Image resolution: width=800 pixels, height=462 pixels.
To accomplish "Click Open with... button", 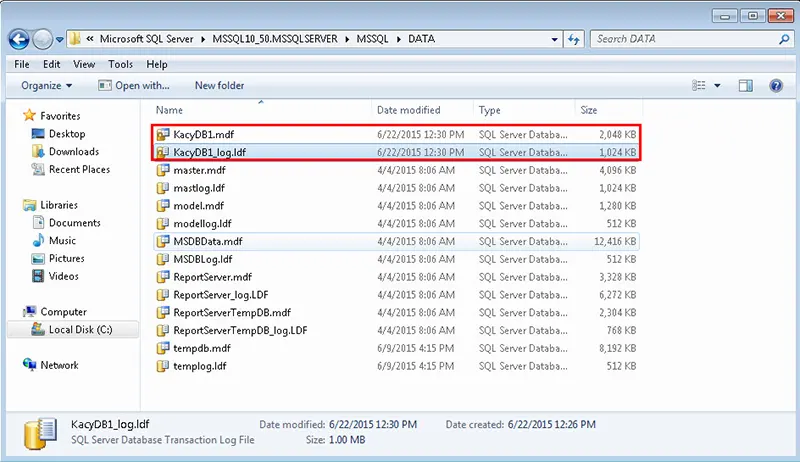I will 134,86.
